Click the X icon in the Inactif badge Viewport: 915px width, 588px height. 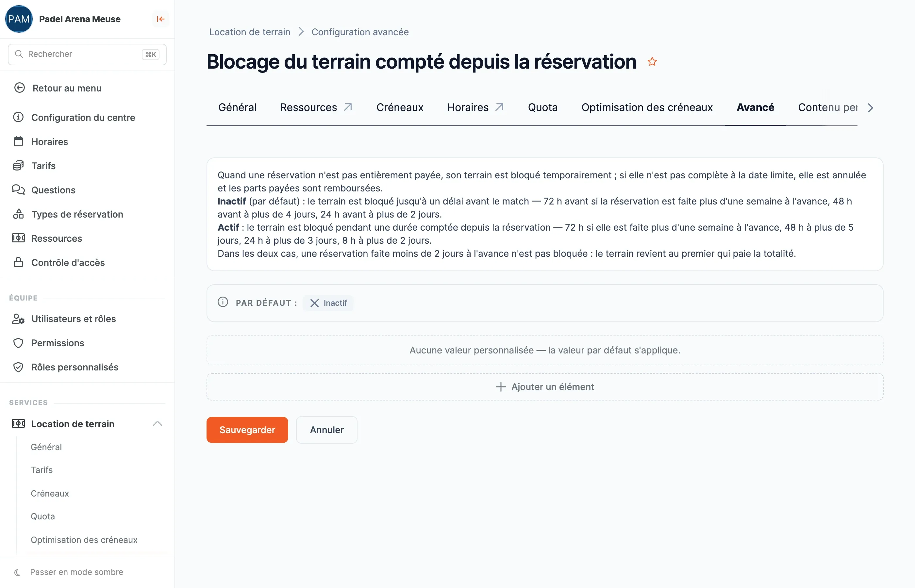coord(314,303)
